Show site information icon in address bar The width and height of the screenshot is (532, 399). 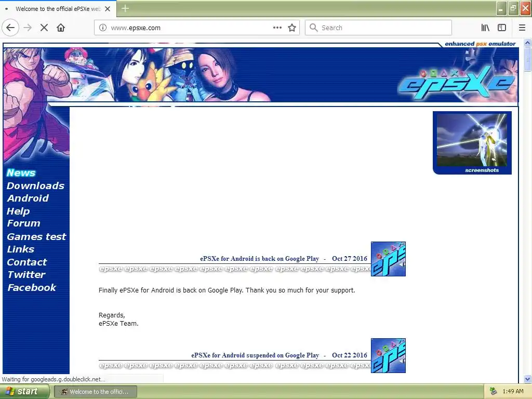click(103, 28)
